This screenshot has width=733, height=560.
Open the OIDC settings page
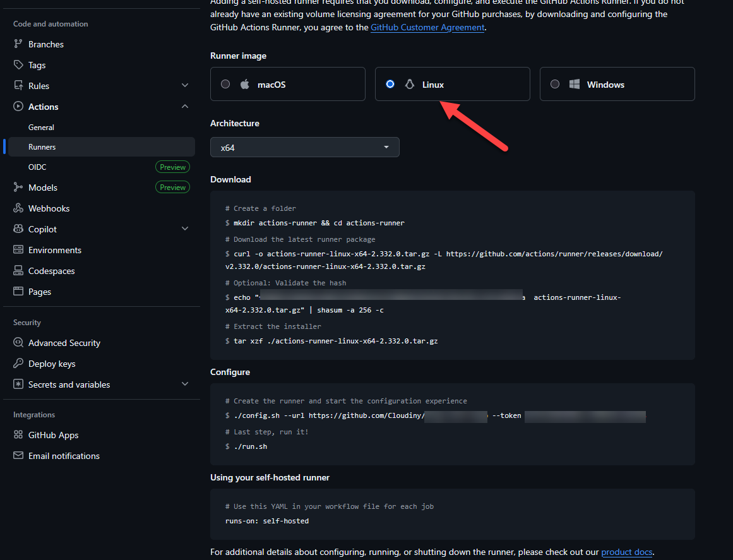tap(37, 167)
